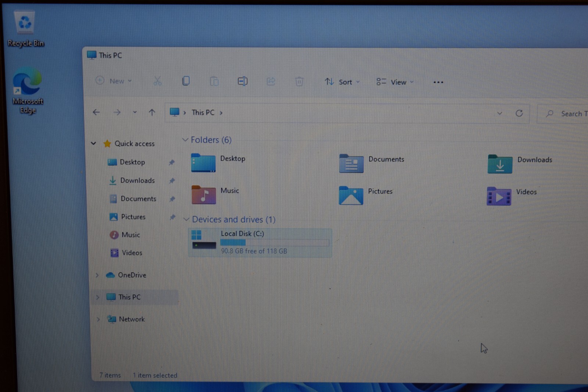Click the Cut scissors icon in toolbar
This screenshot has height=392, width=588.
point(157,81)
